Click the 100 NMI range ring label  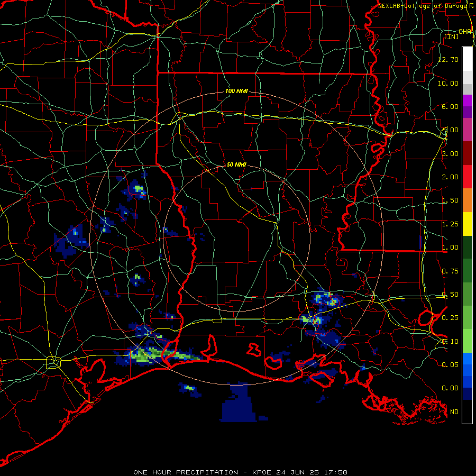click(236, 91)
